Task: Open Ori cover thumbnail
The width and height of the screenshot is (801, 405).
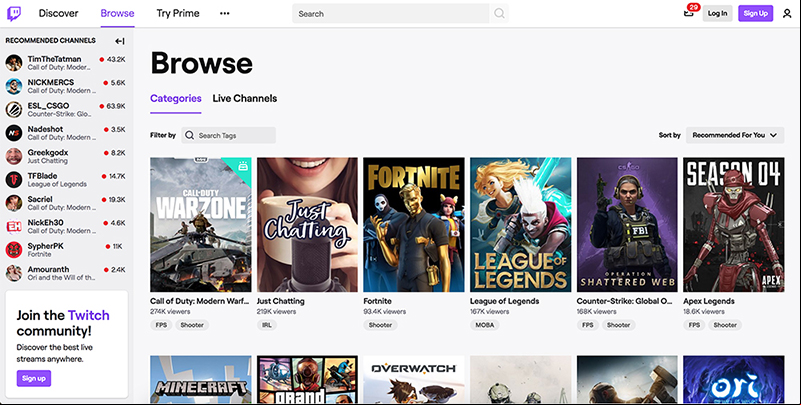Action: point(734,379)
